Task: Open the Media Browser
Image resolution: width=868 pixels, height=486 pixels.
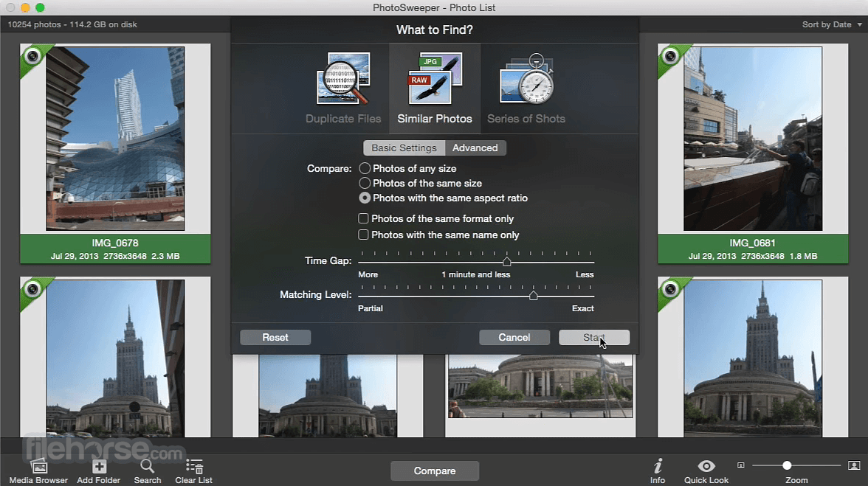Action: pos(38,467)
